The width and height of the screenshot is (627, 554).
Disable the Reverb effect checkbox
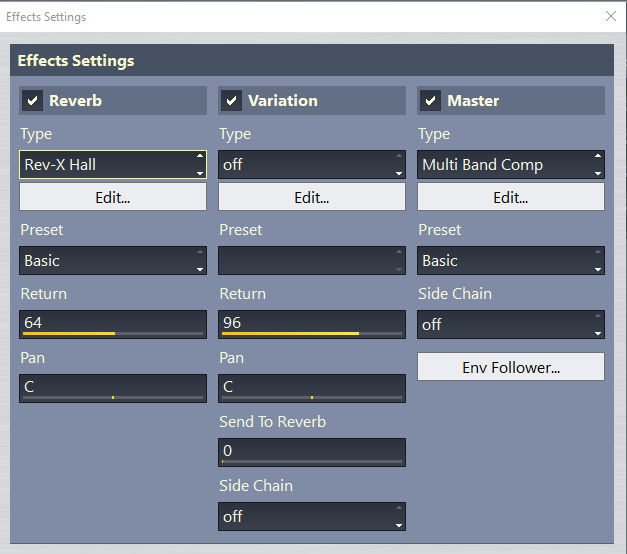point(32,100)
